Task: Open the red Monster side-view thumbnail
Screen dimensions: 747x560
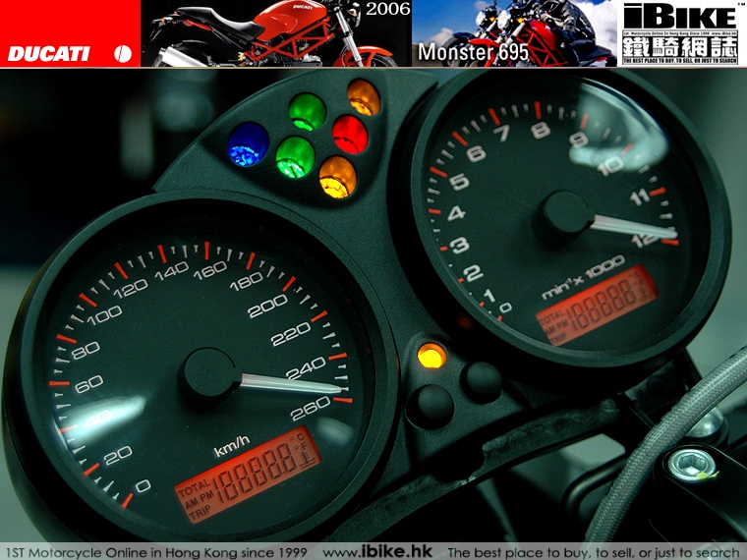Action: (x=276, y=33)
